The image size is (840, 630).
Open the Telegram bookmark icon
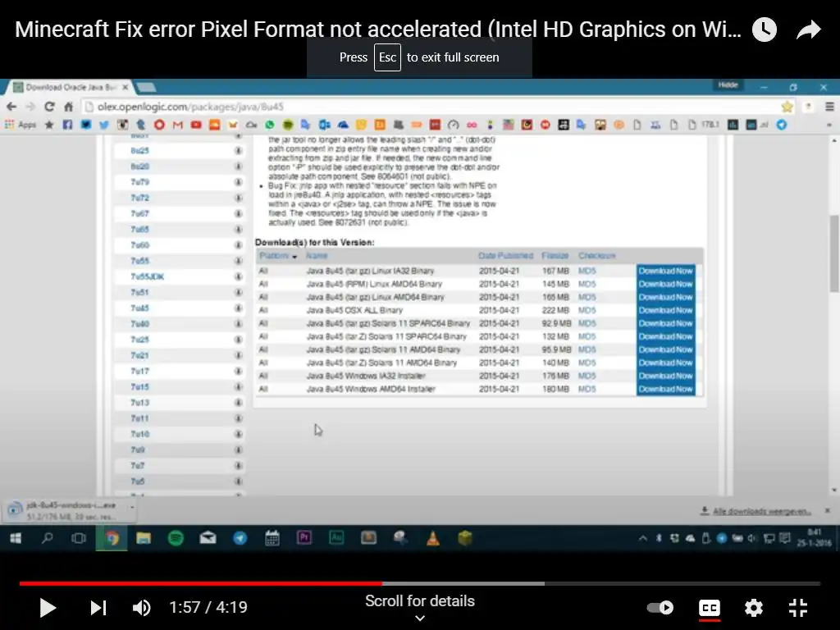click(x=782, y=125)
